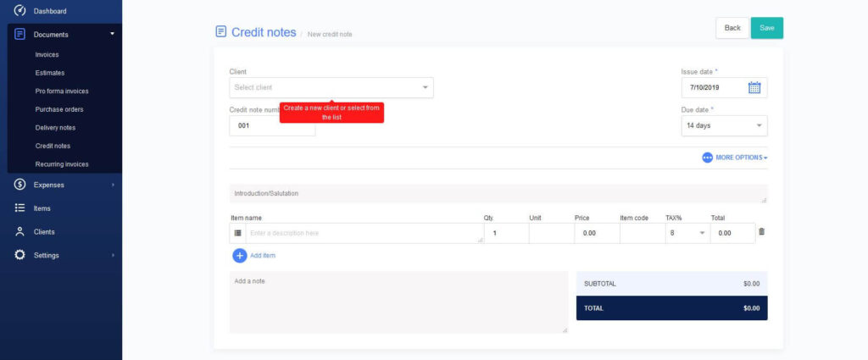Open the Issue date calendar icon
Screen dimensions: 868x360
754,87
